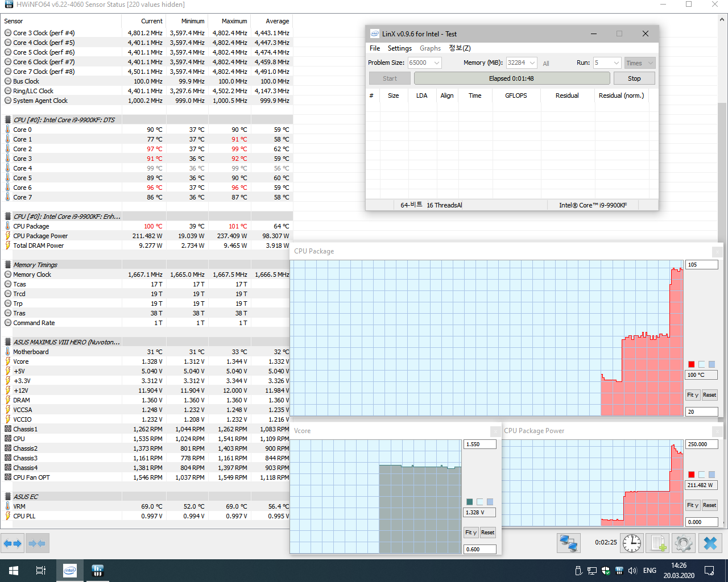Switch to HWiNFO taskbar icon
This screenshot has width=728, height=582.
point(97,571)
